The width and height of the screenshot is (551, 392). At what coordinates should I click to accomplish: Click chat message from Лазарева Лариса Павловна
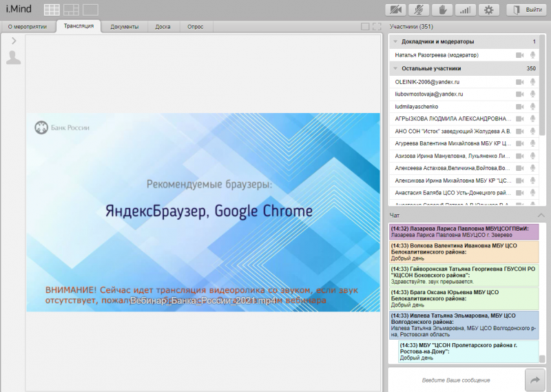[x=464, y=231]
